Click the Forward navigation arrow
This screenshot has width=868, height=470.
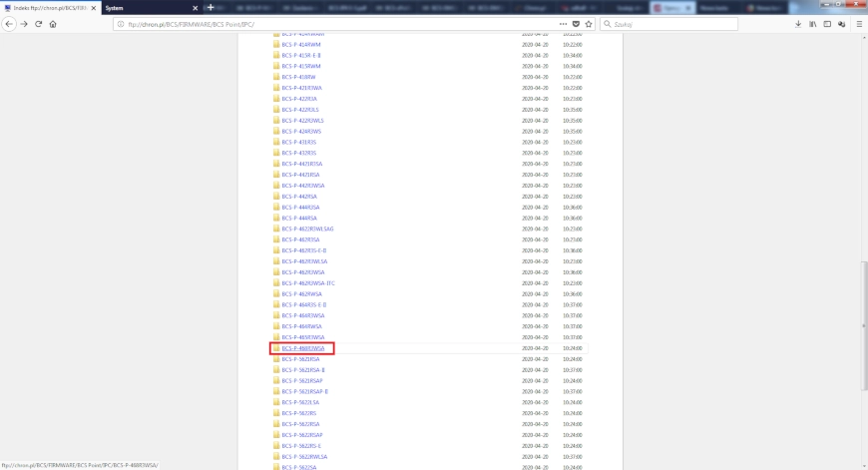pos(24,24)
